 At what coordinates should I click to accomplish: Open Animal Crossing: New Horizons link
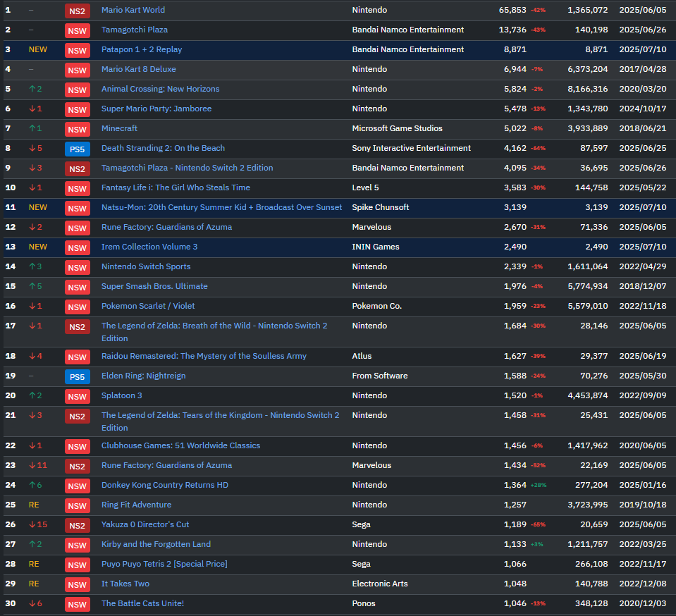161,90
